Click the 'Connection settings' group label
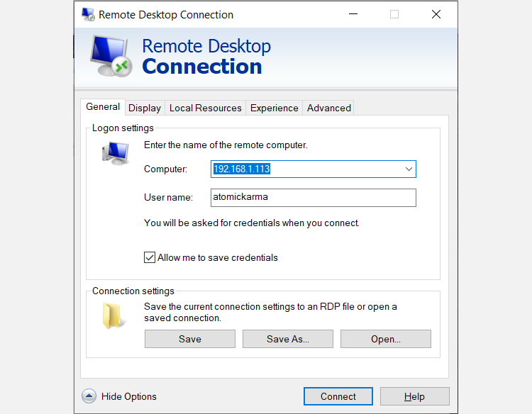This screenshot has width=532, height=414. tap(133, 291)
